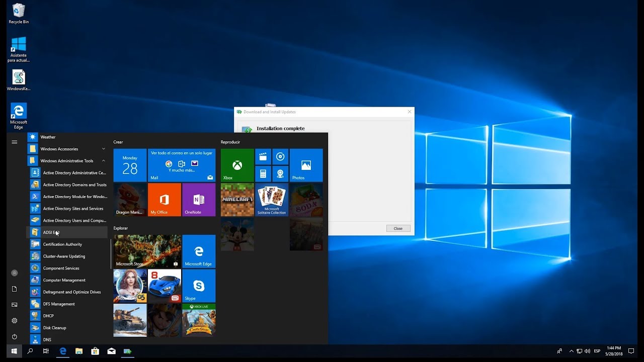Screen dimensions: 644x362
Task: Launch Component Services
Action: (67, 268)
